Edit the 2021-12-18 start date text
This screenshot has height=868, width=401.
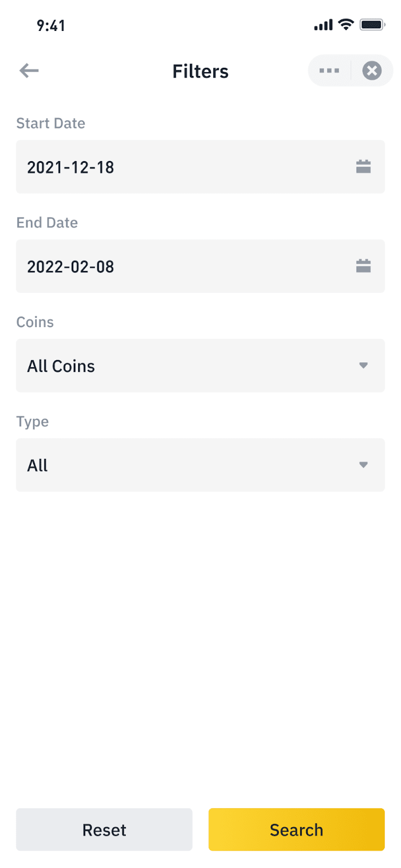[71, 167]
